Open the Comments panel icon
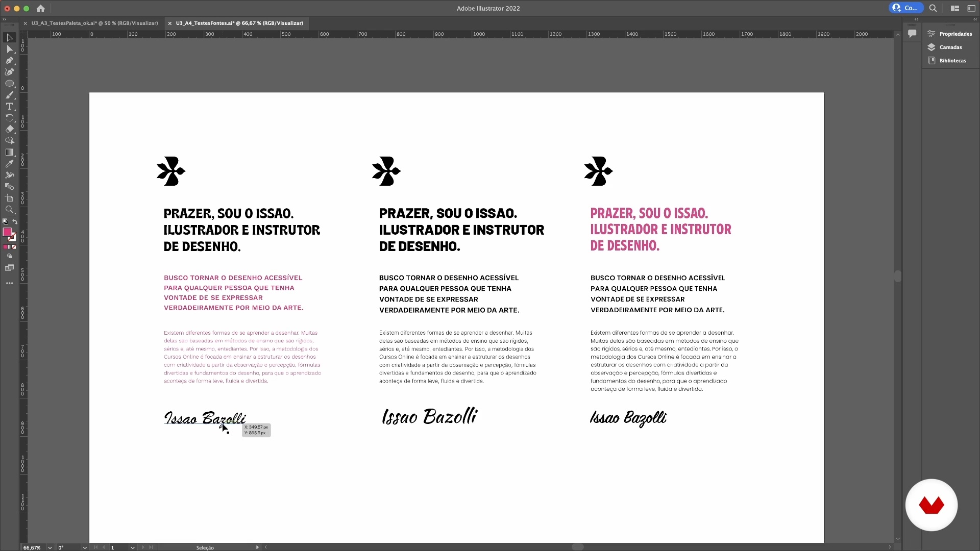Image resolution: width=980 pixels, height=551 pixels. 912,34
